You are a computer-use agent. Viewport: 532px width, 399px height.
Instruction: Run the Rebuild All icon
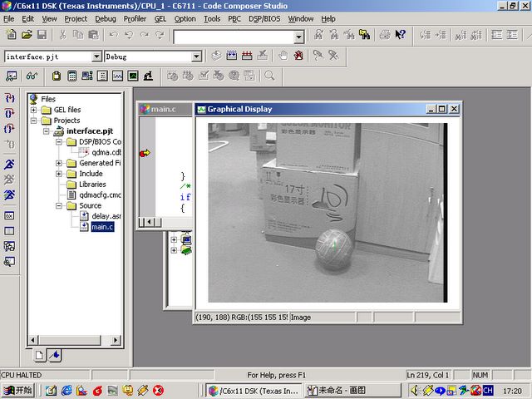247,56
